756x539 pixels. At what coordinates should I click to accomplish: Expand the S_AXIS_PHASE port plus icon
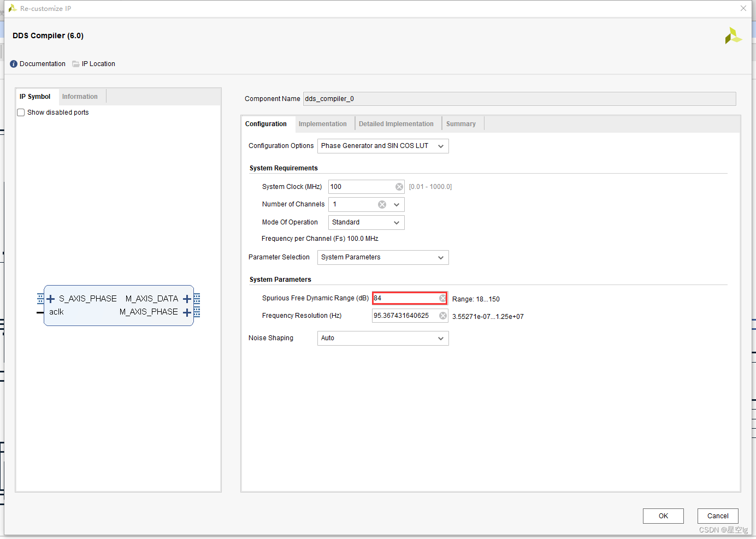click(51, 299)
